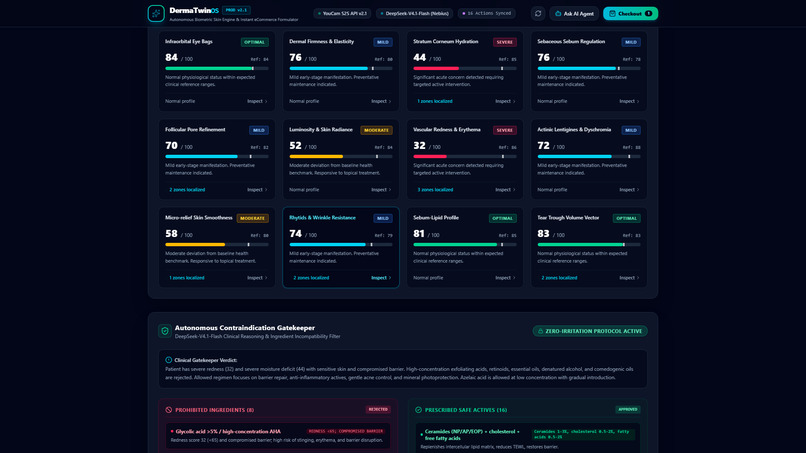Click the Gatekeeper shield icon
This screenshot has width=806, height=453.
point(164,331)
